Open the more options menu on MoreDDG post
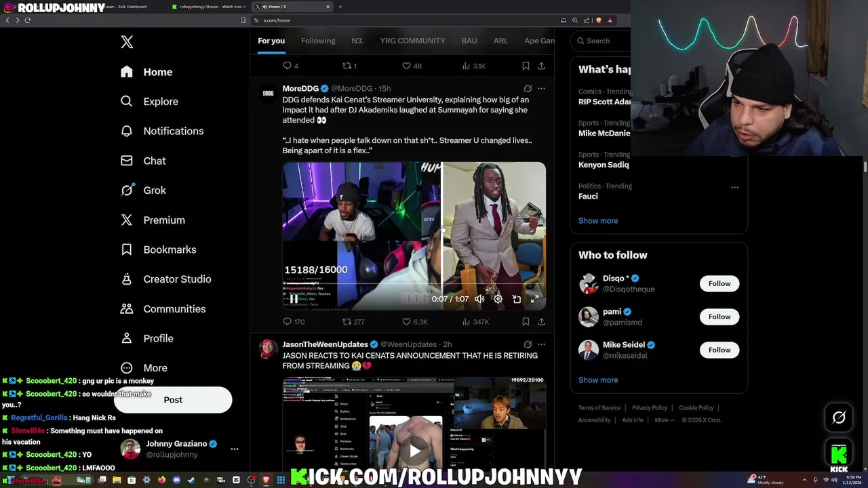 541,89
